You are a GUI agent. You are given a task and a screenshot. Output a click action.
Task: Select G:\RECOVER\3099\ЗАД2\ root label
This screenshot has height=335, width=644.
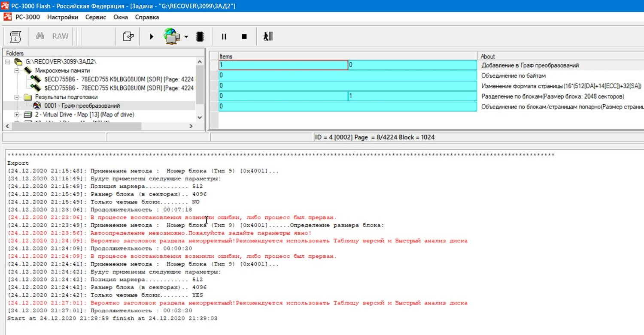[61, 62]
